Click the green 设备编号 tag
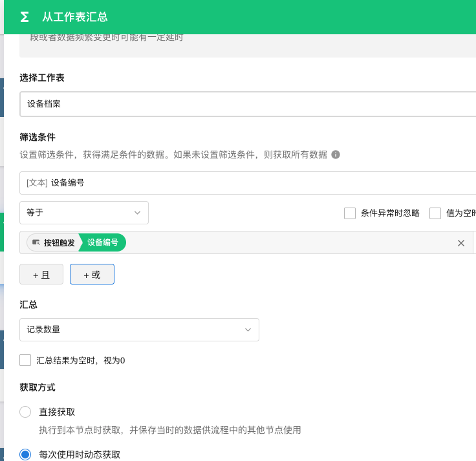The height and width of the screenshot is (461, 476). pos(103,243)
